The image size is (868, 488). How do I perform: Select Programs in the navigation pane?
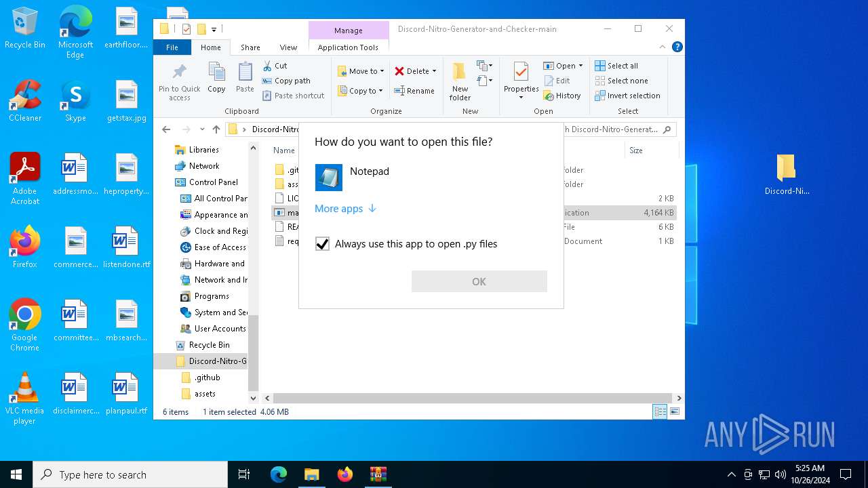(211, 296)
